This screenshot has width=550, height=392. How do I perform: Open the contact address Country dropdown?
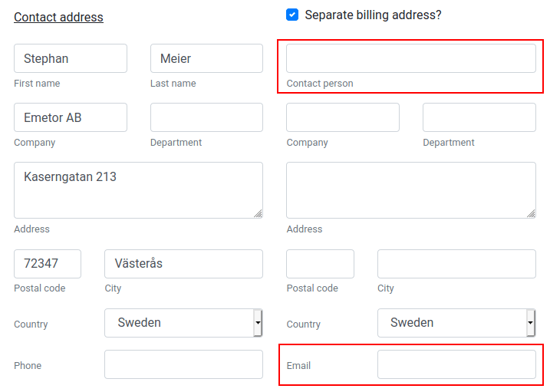183,323
